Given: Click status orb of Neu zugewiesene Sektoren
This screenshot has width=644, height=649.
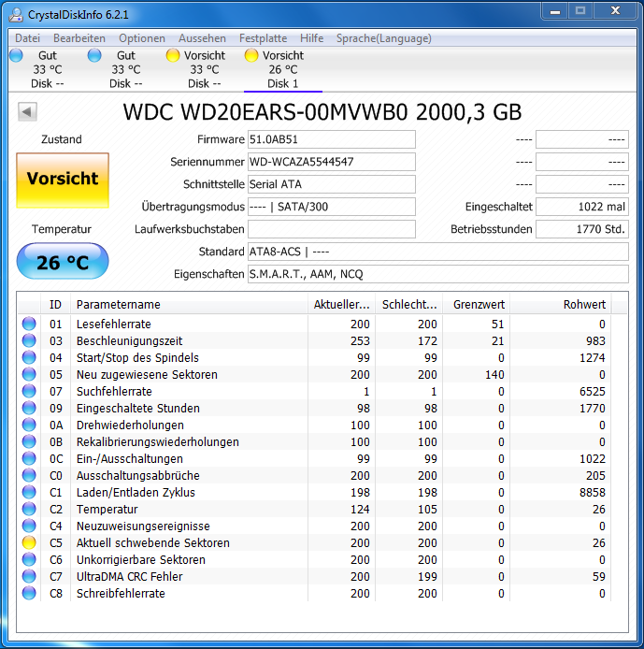Looking at the screenshot, I should (29, 374).
